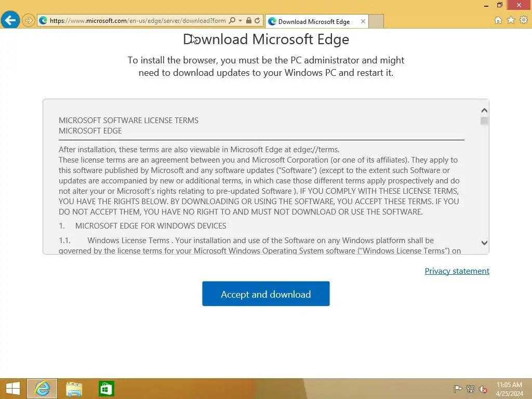Minimize the browser window

[x=486, y=5]
